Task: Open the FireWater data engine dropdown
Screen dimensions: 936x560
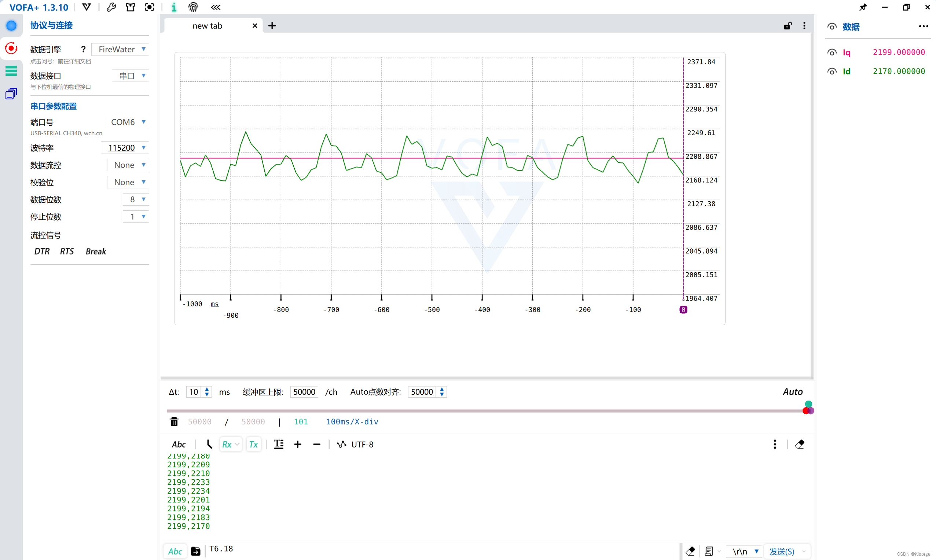Action: point(120,49)
